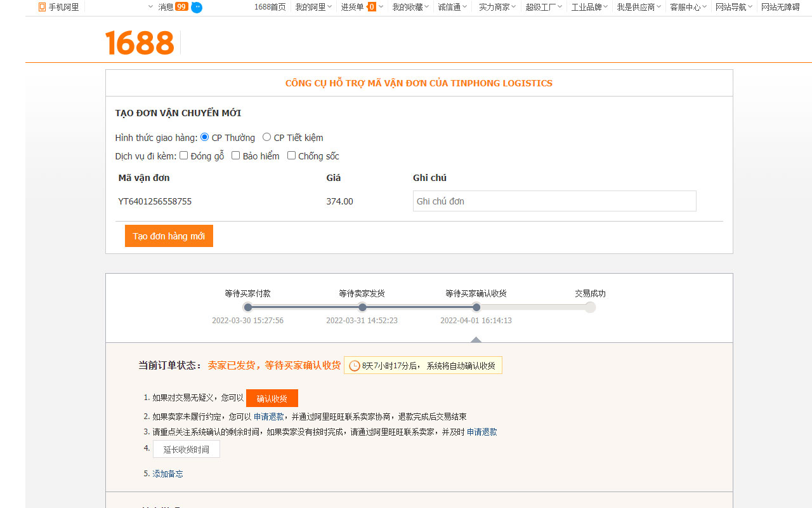Expand the 我的阿里 dropdown

pyautogui.click(x=310, y=7)
